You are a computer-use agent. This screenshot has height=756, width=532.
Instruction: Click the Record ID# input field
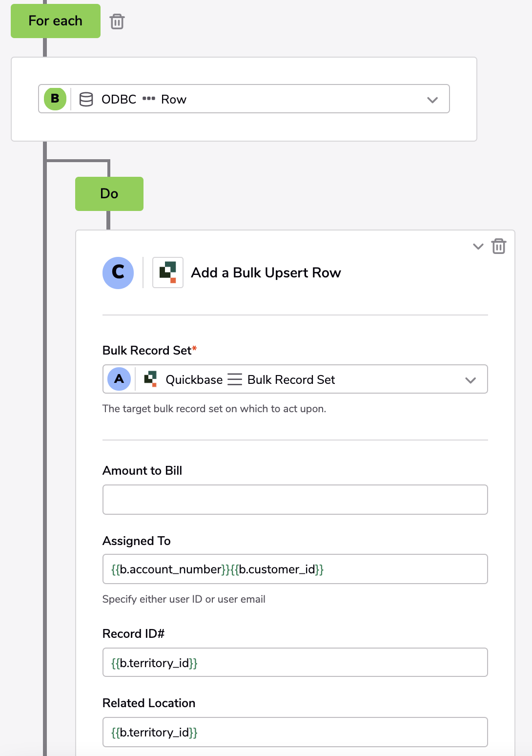pyautogui.click(x=295, y=662)
